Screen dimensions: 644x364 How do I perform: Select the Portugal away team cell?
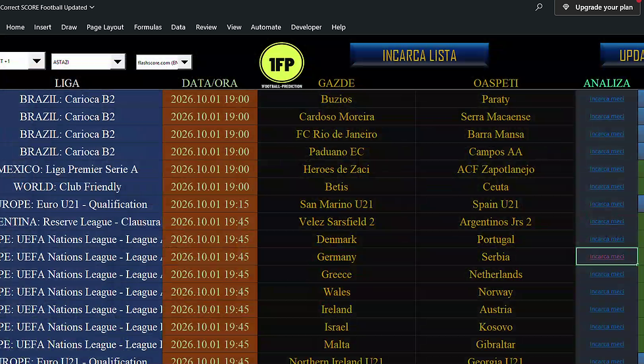(x=495, y=239)
